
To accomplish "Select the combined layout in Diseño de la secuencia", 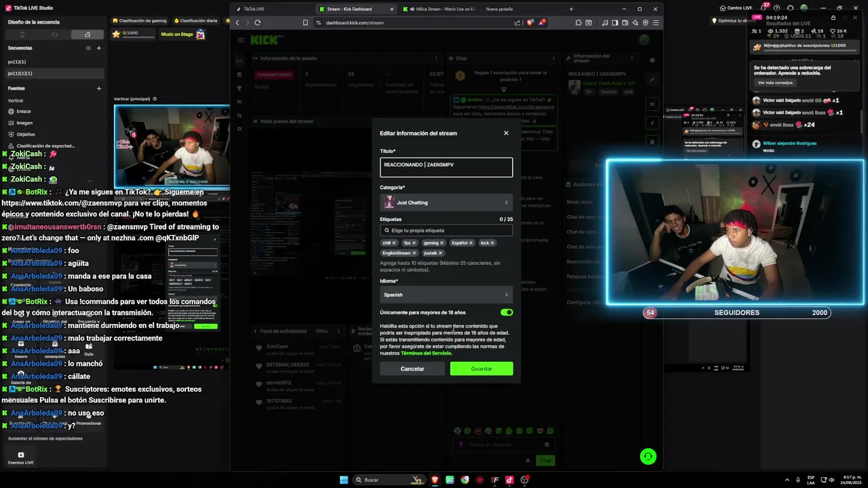I will point(87,34).
